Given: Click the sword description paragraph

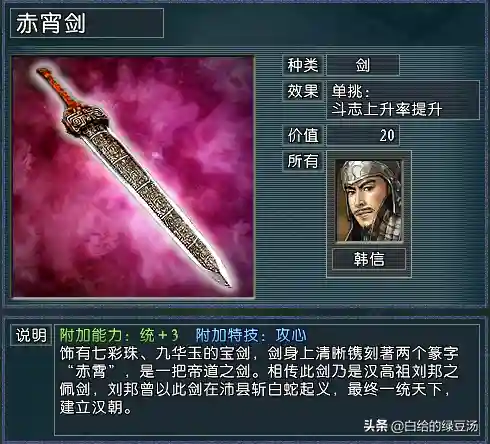Looking at the screenshot, I should [259, 380].
